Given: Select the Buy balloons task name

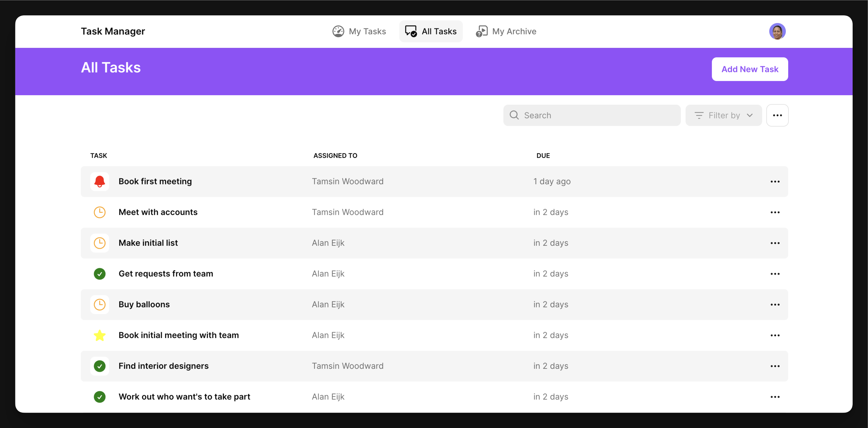Looking at the screenshot, I should pos(144,305).
